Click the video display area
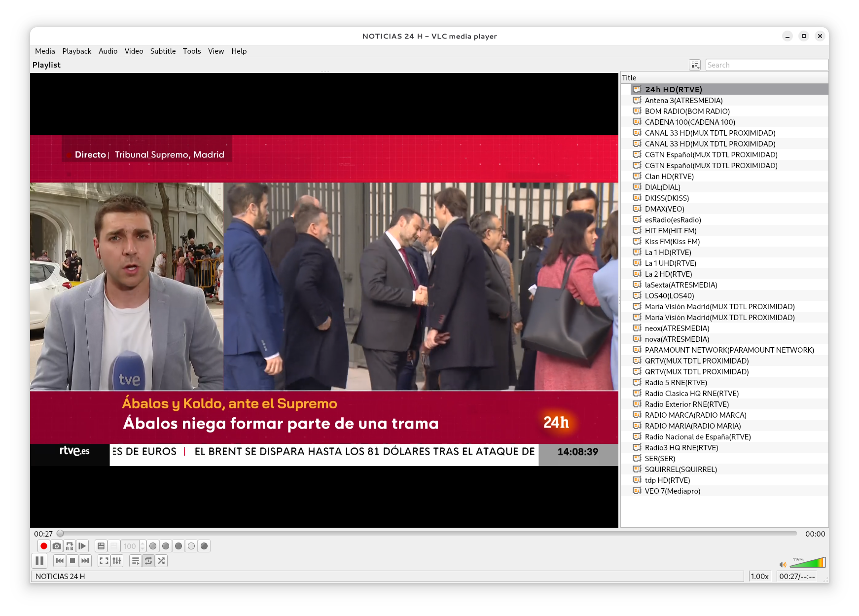 click(x=324, y=300)
